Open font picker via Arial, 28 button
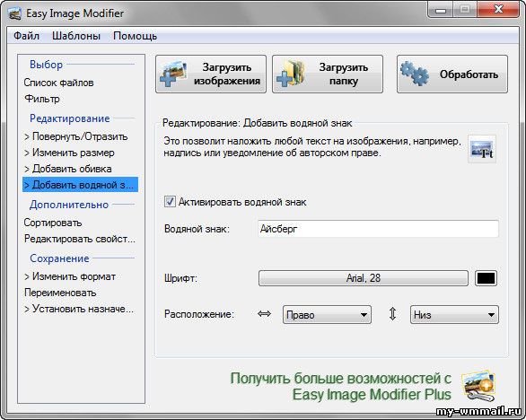 [x=364, y=278]
